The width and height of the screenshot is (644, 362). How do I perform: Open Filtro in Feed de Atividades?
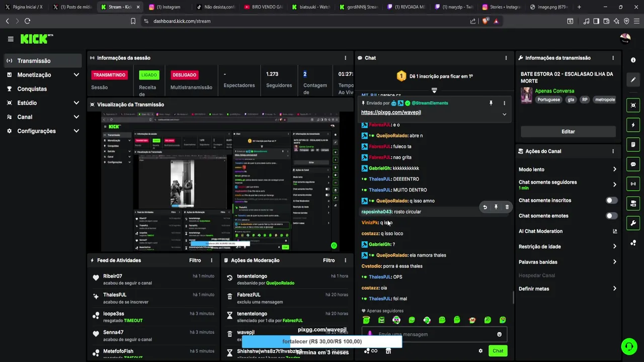[195, 260]
